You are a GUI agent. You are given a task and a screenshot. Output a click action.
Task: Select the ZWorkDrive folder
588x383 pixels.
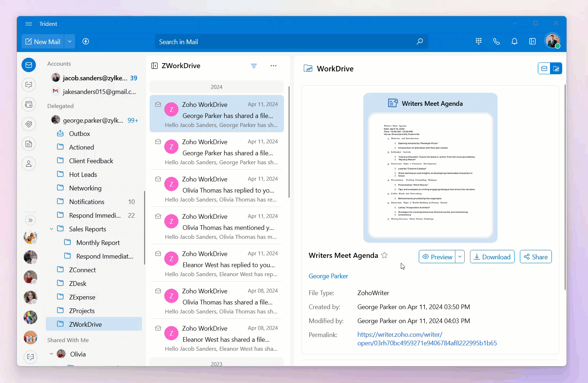[94, 324]
